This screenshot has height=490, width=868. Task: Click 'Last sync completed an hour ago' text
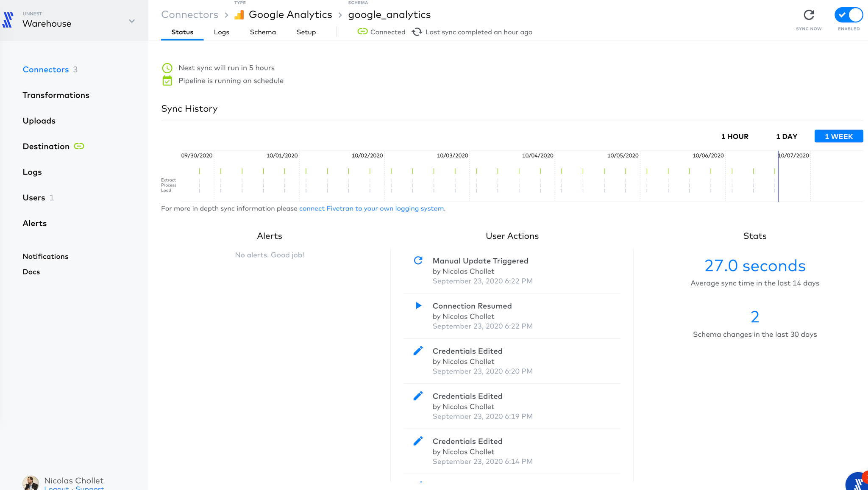479,32
